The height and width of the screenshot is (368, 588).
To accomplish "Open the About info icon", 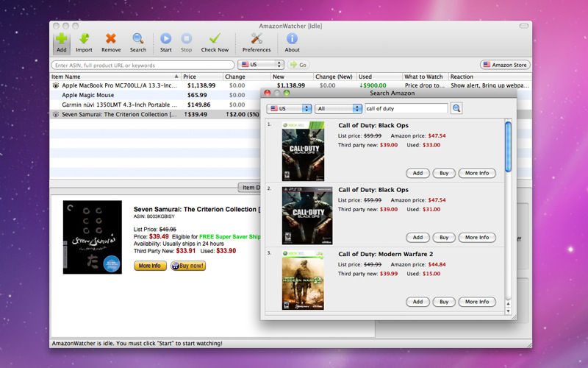I will click(292, 38).
